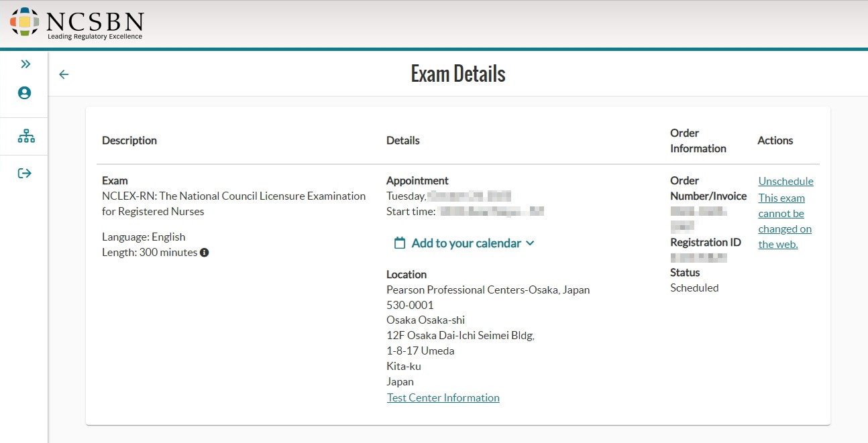Expand the sidebar with the double chevron

pos(25,64)
